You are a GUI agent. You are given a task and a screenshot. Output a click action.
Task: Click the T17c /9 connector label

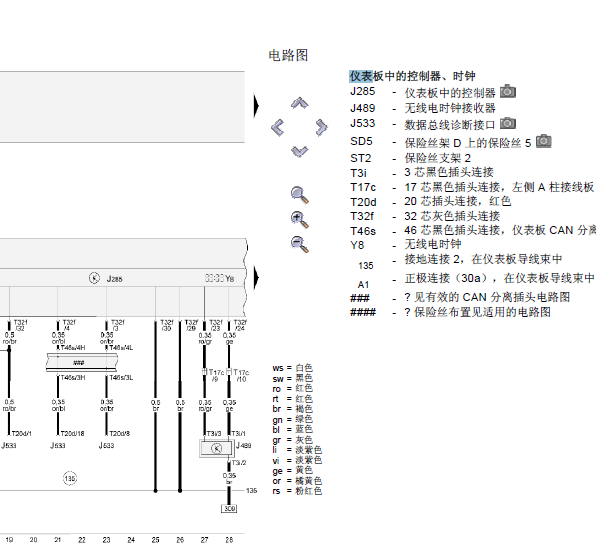pos(216,375)
